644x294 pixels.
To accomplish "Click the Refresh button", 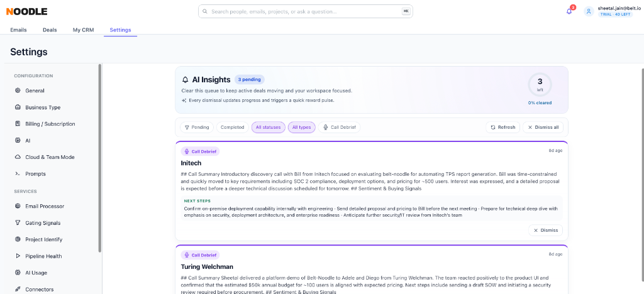I will coord(502,128).
